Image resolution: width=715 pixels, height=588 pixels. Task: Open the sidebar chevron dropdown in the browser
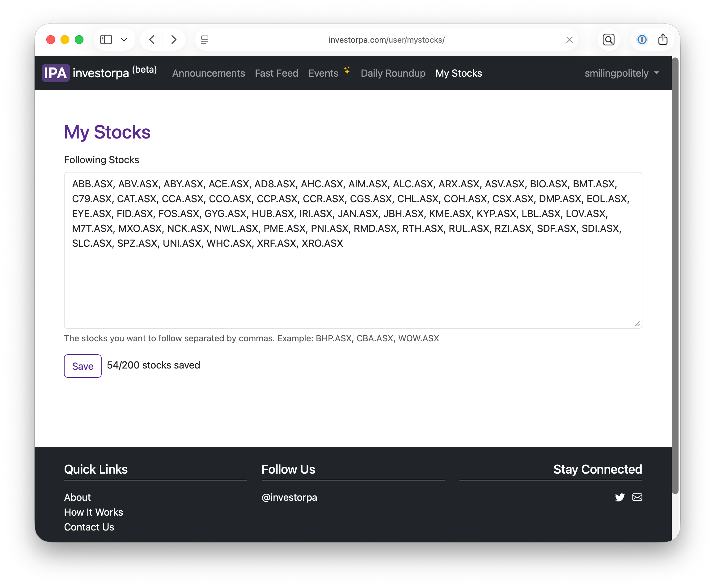coord(124,40)
